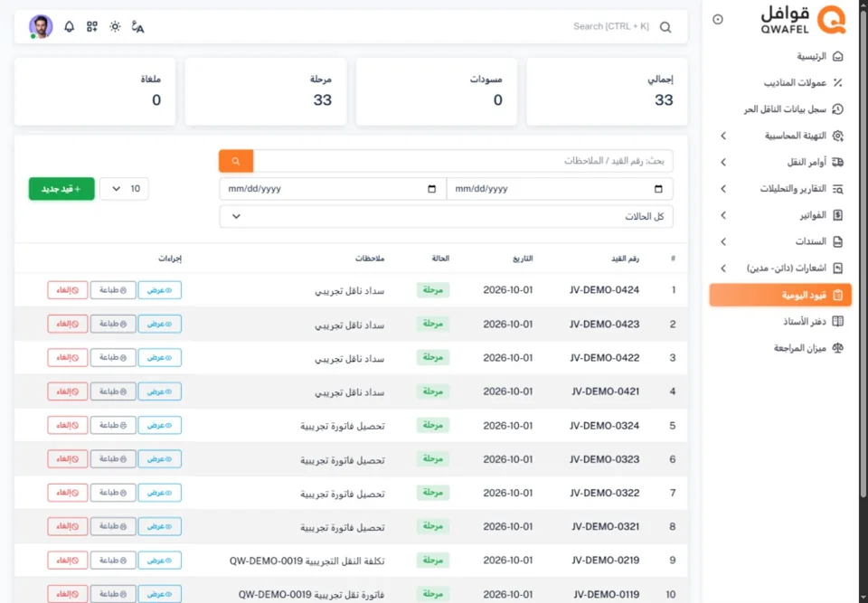Viewport: 868px width, 603px height.
Task: Click the مرحلة status badge for JV-DEMO-0421
Action: [x=432, y=391]
